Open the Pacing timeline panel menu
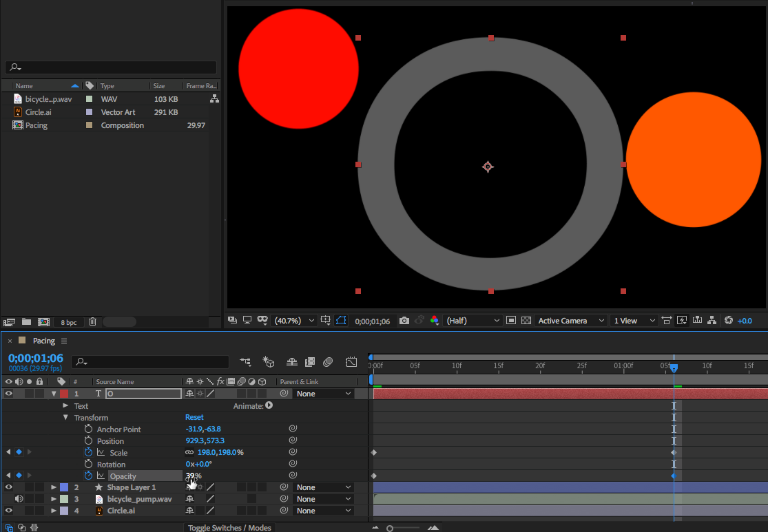Image resolution: width=768 pixels, height=532 pixels. click(x=64, y=341)
